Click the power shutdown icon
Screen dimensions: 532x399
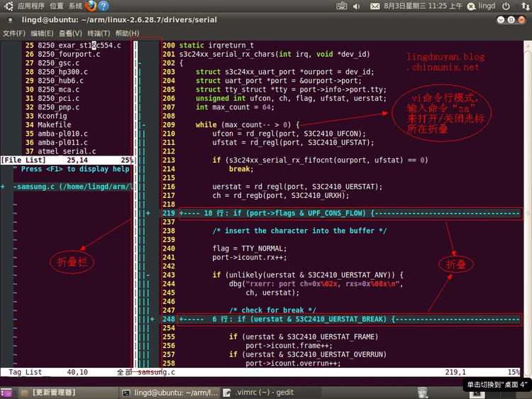click(x=506, y=6)
